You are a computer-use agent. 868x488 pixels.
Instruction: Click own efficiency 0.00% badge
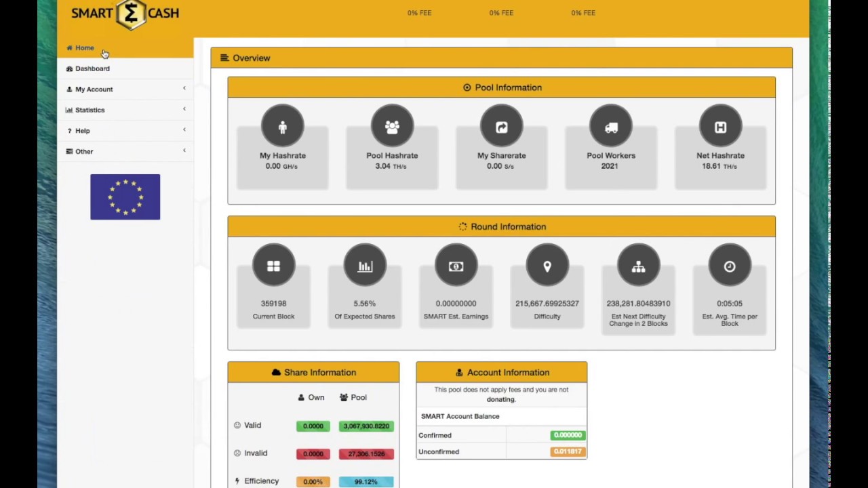[x=313, y=482]
